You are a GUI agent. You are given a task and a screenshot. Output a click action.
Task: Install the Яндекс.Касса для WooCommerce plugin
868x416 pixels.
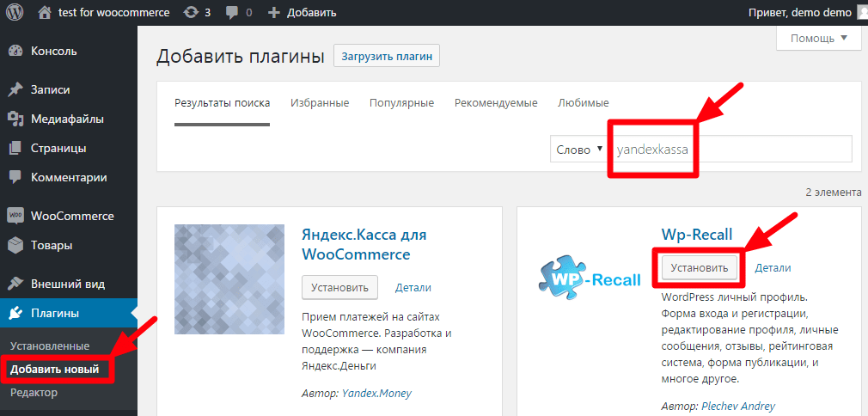tap(339, 287)
